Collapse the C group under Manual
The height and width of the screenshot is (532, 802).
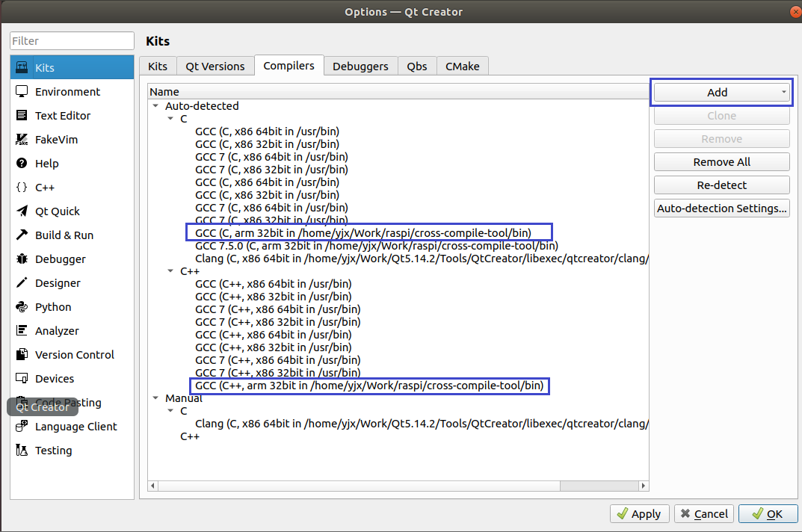click(170, 411)
